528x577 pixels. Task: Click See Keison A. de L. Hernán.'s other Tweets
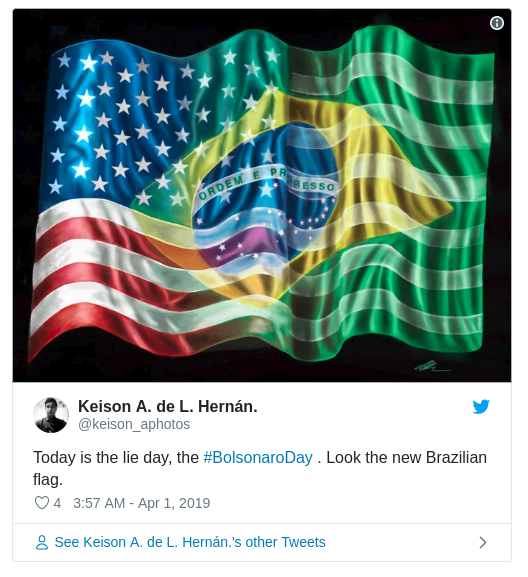tap(190, 542)
